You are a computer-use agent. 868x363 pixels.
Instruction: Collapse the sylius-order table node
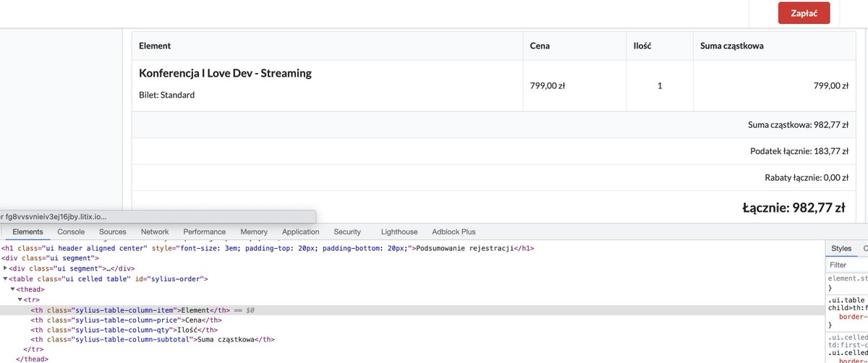[x=5, y=278]
